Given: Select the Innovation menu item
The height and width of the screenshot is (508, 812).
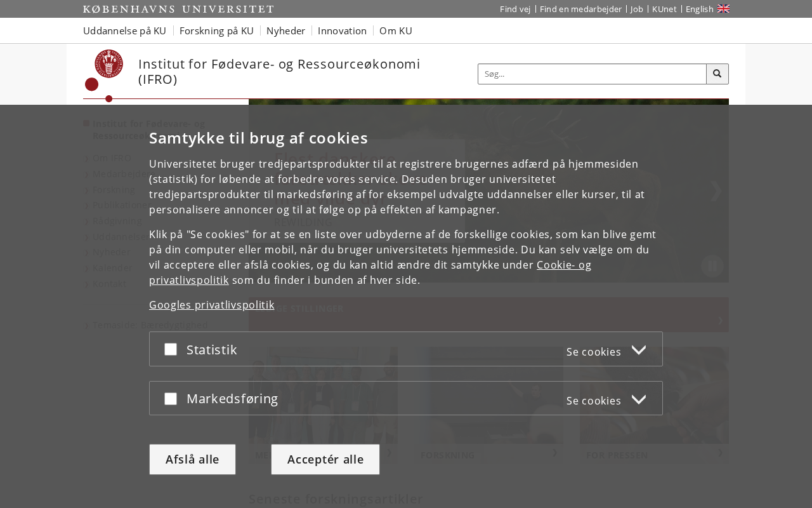Looking at the screenshot, I should (x=342, y=30).
